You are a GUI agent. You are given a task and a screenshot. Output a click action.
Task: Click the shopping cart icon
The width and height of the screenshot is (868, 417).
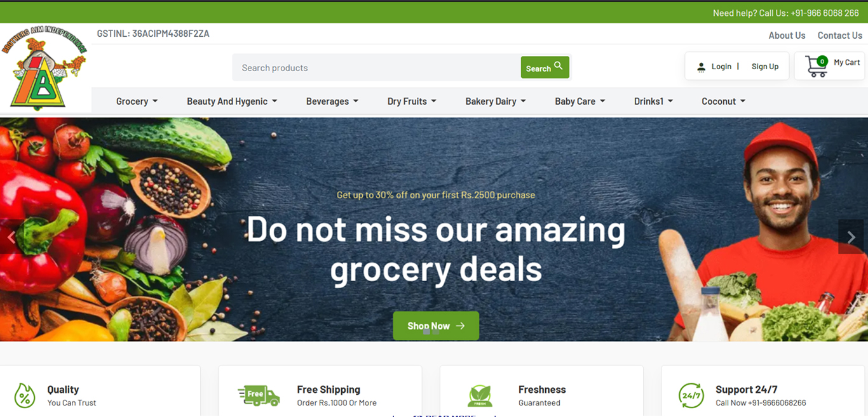817,66
